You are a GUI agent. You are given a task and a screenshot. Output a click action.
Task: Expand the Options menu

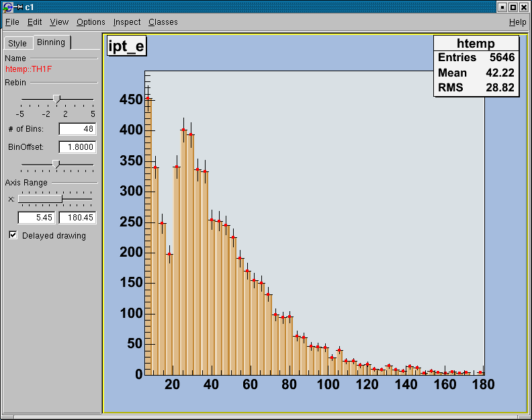click(x=91, y=22)
